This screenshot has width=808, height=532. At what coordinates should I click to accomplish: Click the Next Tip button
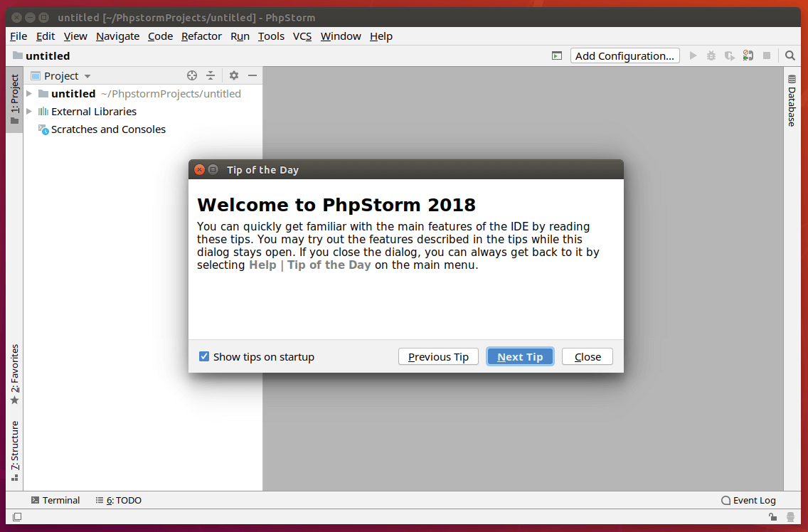[x=520, y=357]
